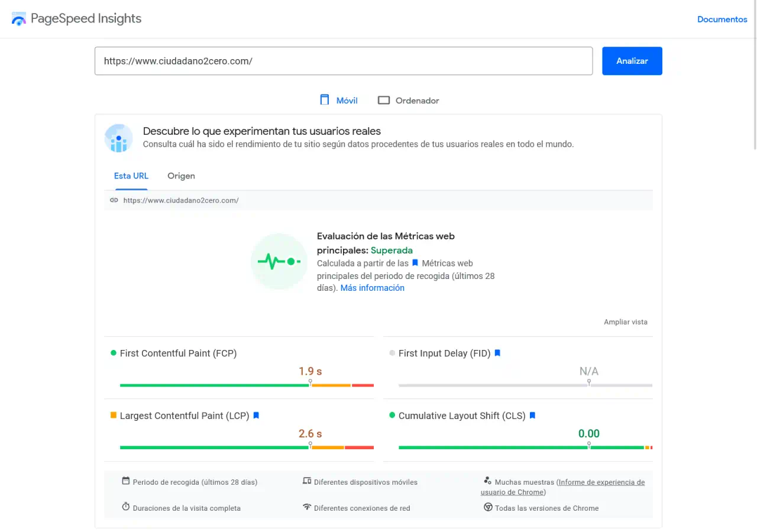Select the Origen tab
The height and width of the screenshot is (532, 757).
pos(181,176)
